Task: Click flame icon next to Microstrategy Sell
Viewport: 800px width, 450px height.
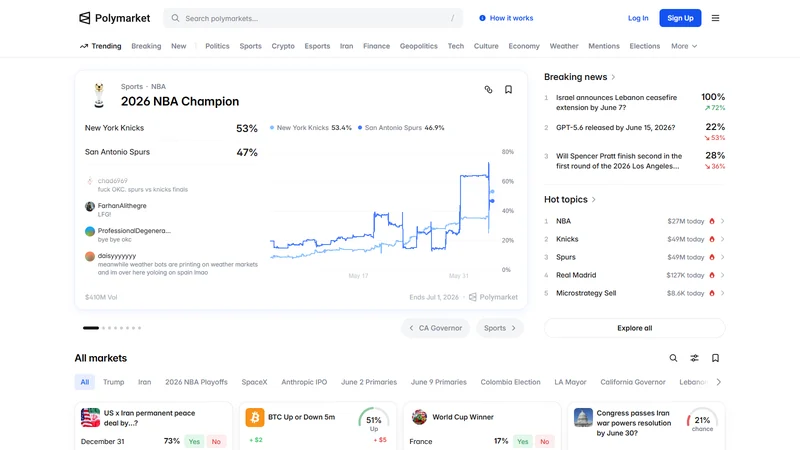Action: point(712,293)
